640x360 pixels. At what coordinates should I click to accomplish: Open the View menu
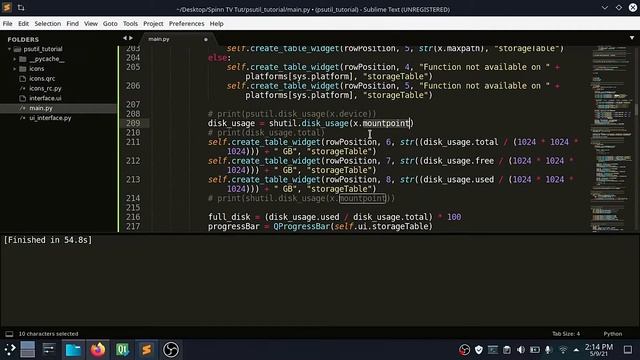click(91, 24)
